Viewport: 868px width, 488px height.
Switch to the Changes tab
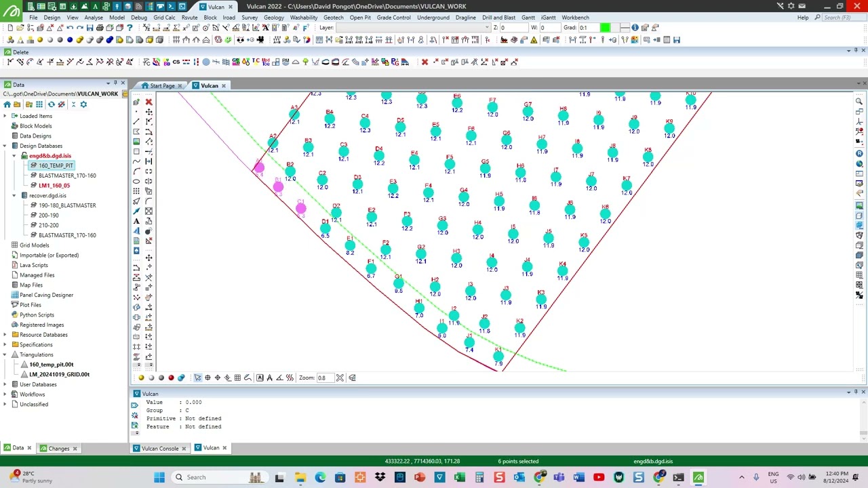pos(58,448)
